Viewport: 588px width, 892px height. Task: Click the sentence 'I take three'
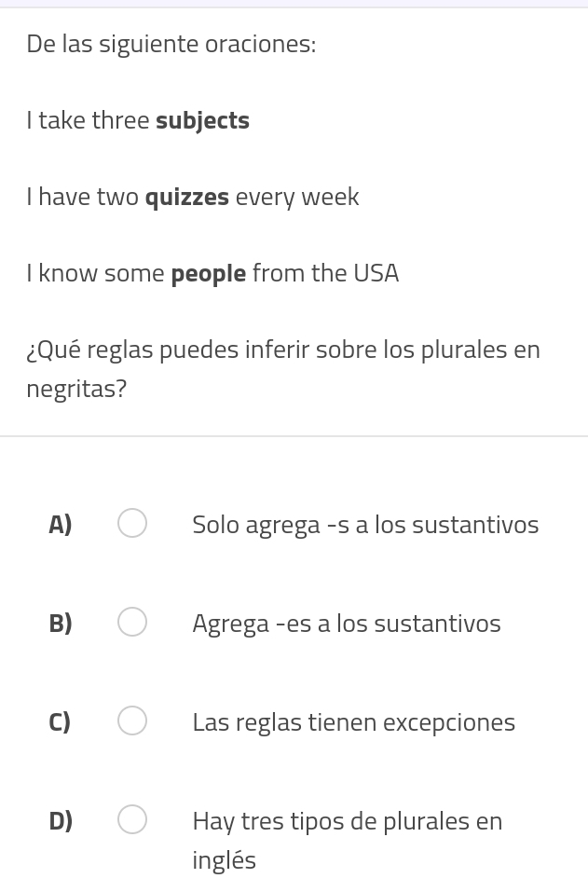[89, 121]
